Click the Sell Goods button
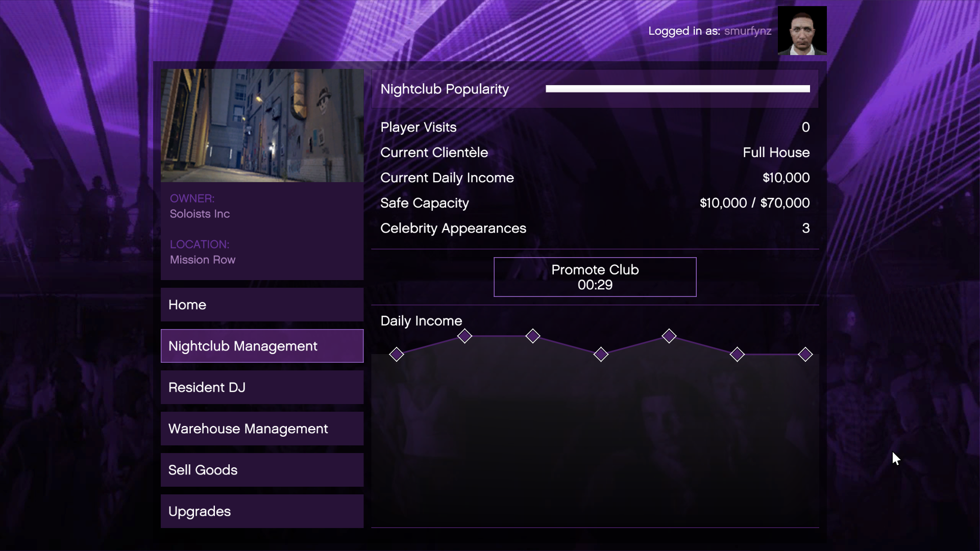980x551 pixels. pos(262,469)
